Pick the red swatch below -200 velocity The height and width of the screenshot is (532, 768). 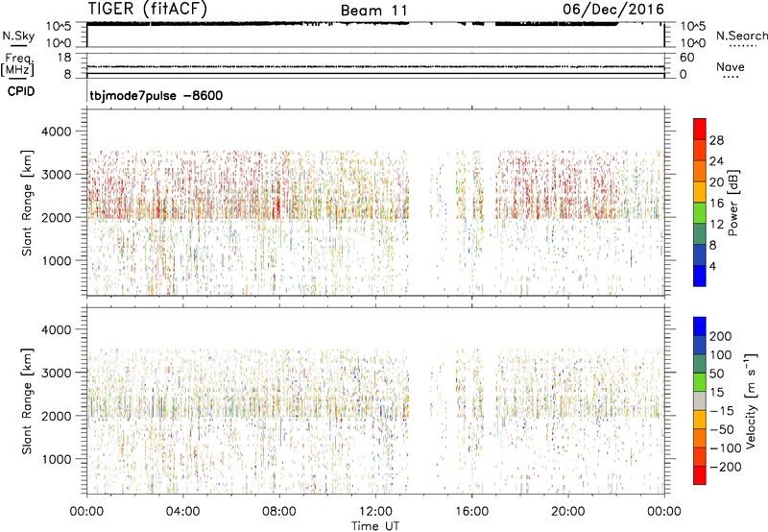coord(700,475)
